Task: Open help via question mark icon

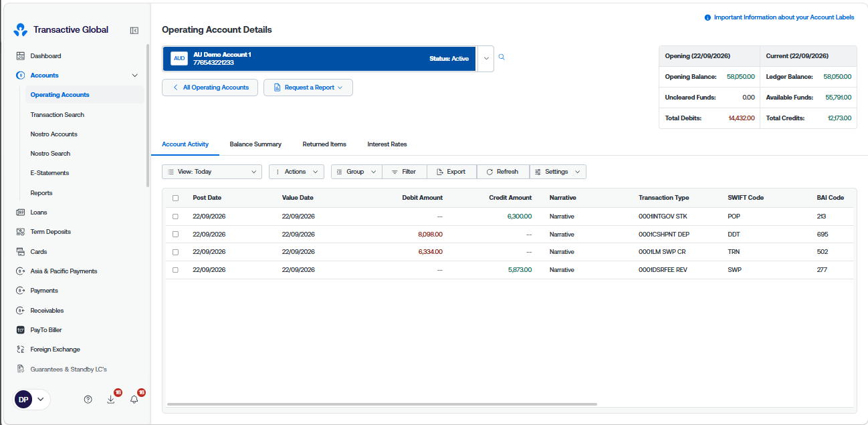Action: (x=88, y=400)
